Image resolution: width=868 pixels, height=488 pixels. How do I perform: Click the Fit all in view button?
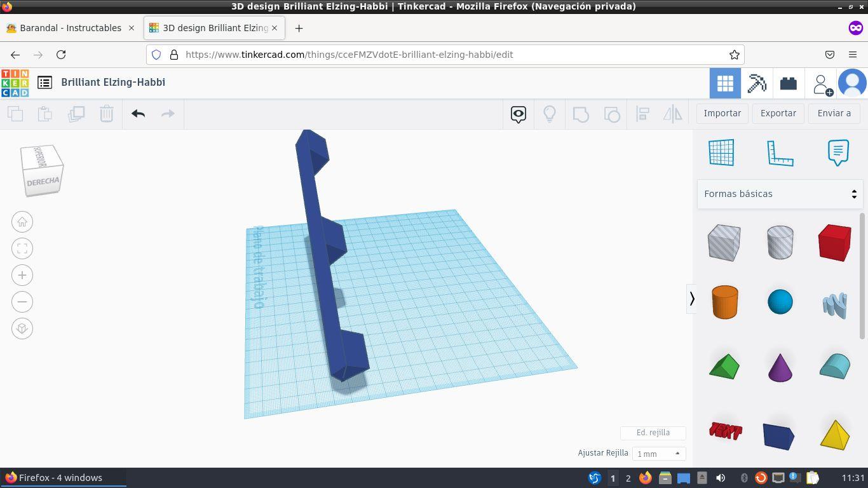coord(22,248)
